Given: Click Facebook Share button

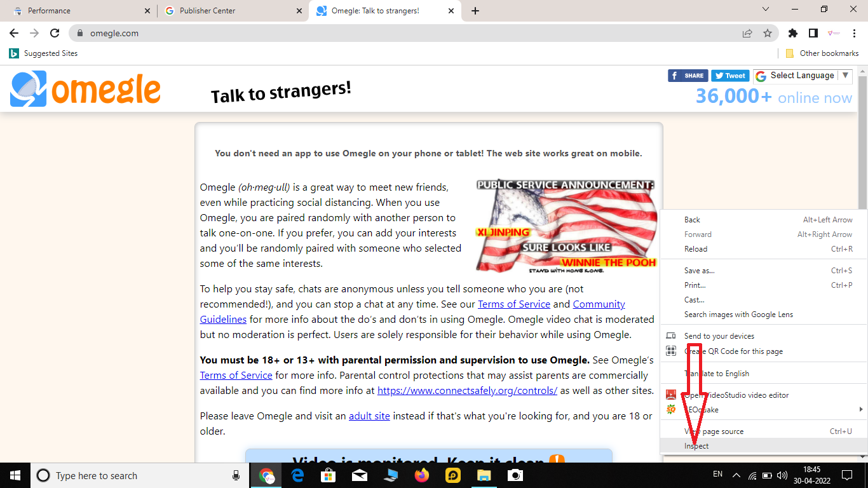Looking at the screenshot, I should (x=688, y=76).
